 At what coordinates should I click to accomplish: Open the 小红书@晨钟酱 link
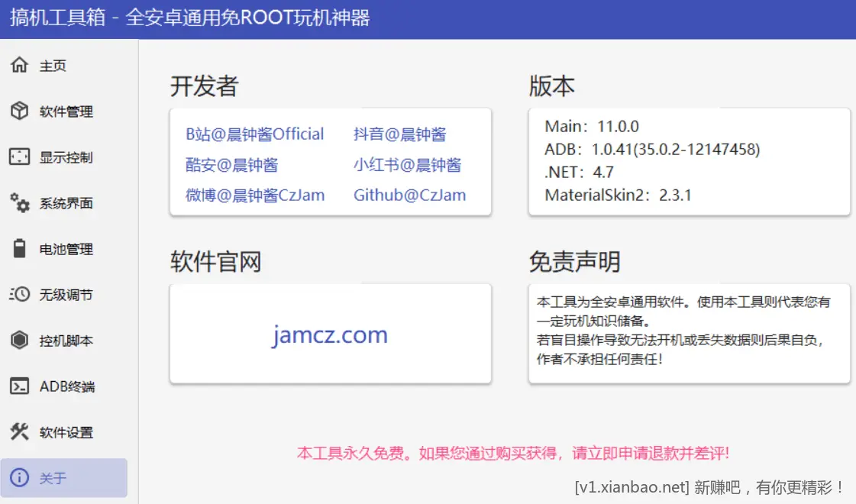tap(407, 165)
